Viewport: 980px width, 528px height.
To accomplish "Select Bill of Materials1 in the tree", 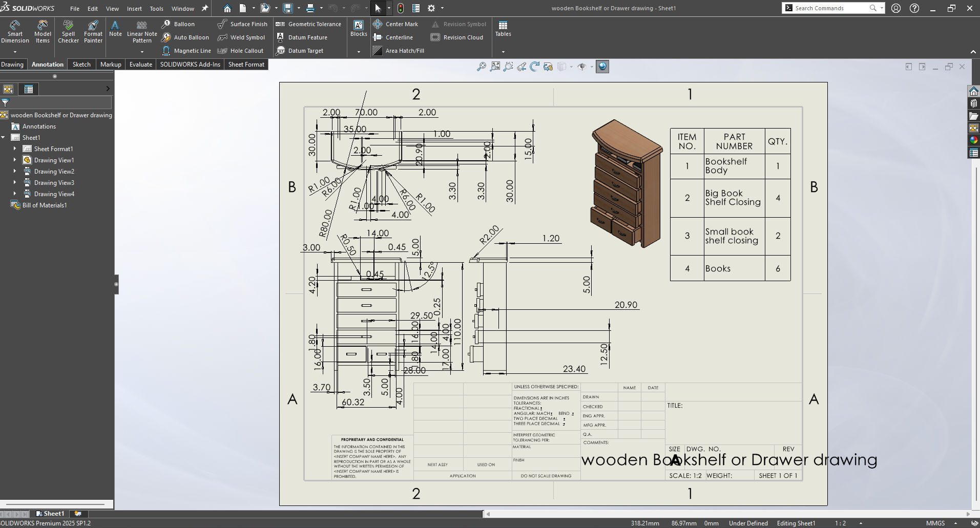I will 44,205.
